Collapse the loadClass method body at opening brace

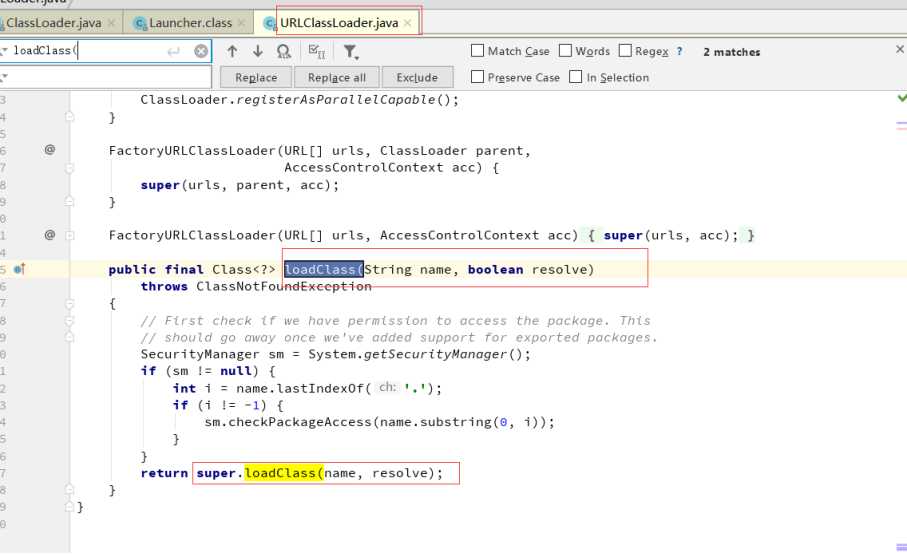point(69,304)
